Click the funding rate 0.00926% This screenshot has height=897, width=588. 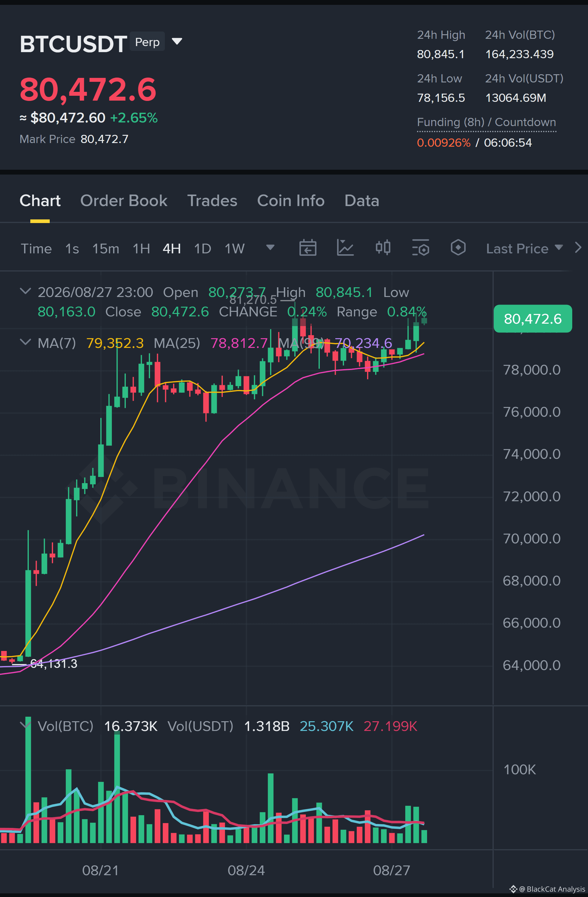click(x=444, y=142)
